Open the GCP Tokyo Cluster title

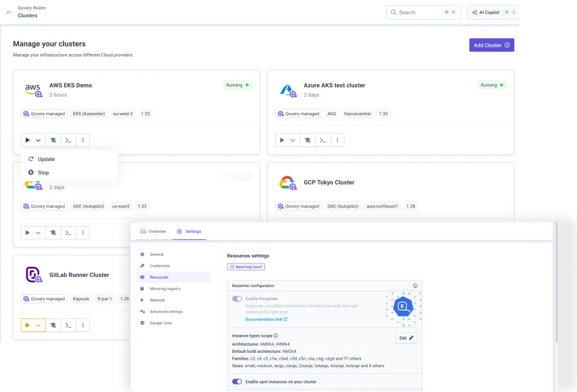coord(329,182)
